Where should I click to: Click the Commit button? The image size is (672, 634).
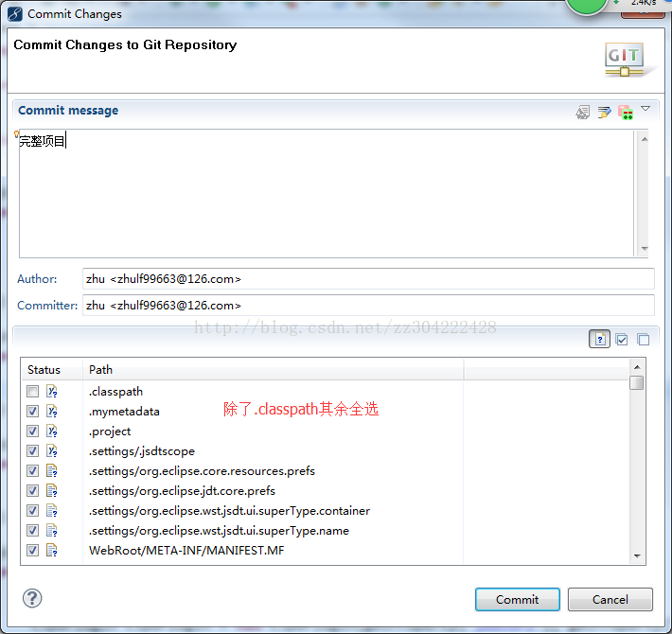tap(518, 599)
